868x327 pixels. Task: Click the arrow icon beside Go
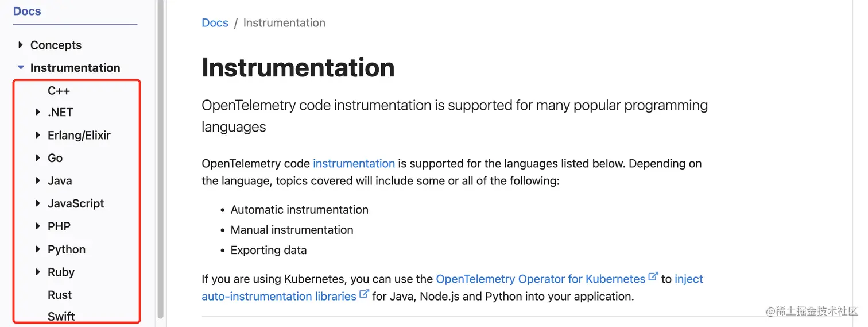coord(38,158)
